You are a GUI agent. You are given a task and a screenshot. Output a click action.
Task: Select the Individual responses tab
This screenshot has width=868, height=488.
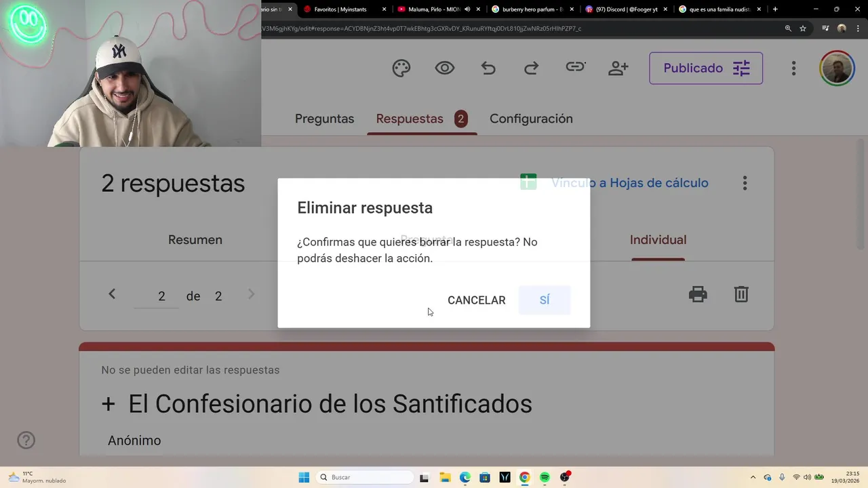coord(658,240)
